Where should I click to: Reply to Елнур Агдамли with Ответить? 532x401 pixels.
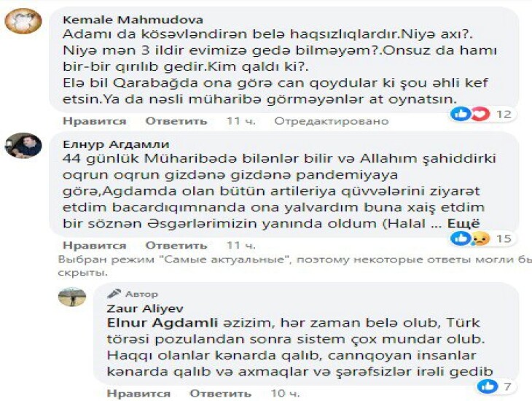pyautogui.click(x=176, y=246)
